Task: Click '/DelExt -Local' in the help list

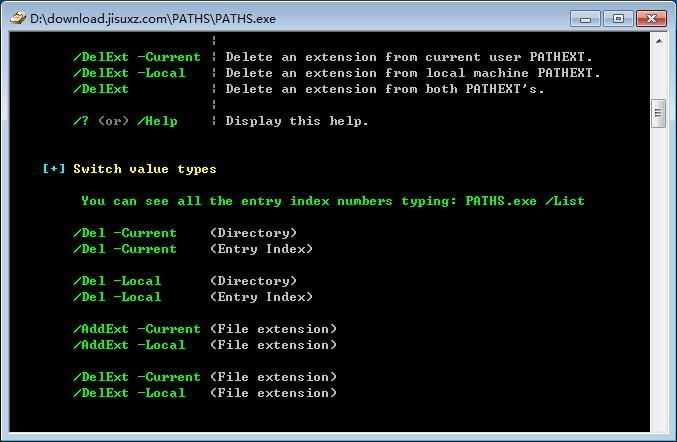Action: pos(129,73)
